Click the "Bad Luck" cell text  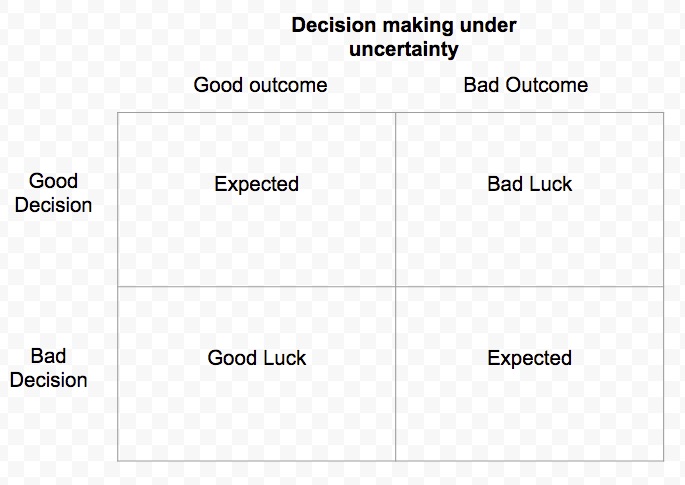coord(530,184)
